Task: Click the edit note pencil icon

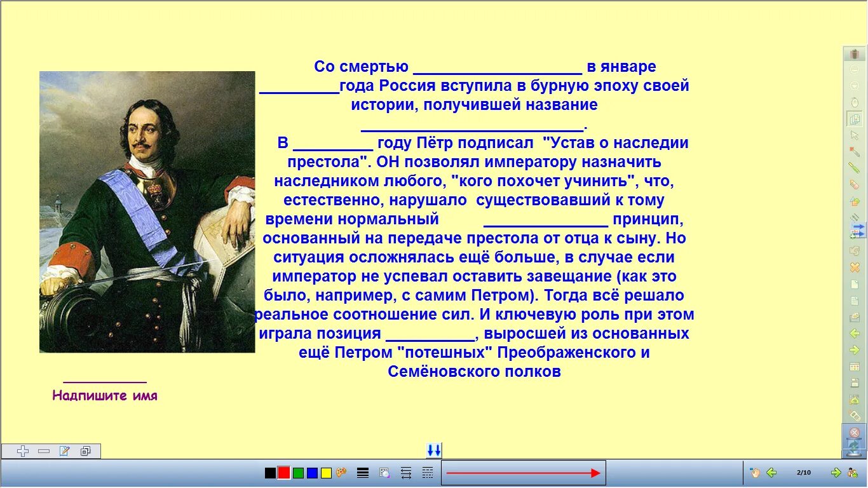Action: click(x=64, y=451)
